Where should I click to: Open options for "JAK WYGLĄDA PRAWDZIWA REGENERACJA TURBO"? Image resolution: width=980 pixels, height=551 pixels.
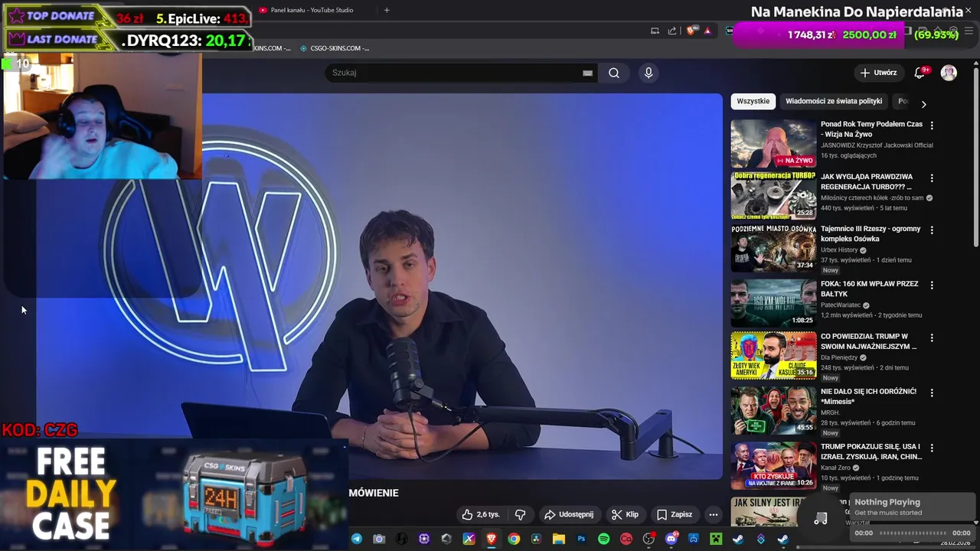pos(932,178)
